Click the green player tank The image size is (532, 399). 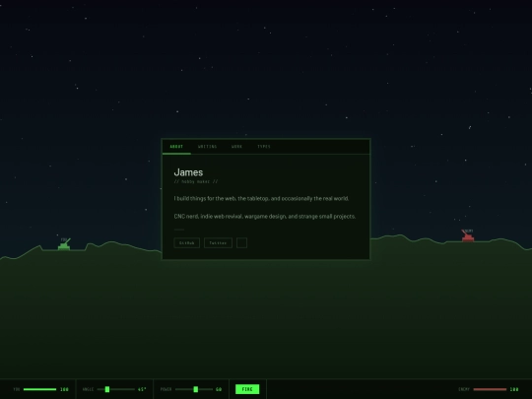pyautogui.click(x=64, y=244)
